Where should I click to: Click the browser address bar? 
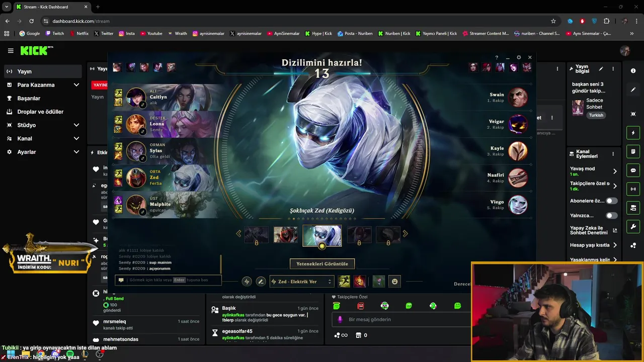297,21
